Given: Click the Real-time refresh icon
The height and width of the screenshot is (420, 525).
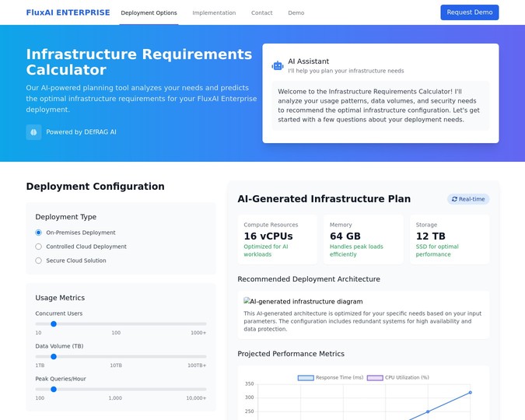Looking at the screenshot, I should [x=454, y=199].
